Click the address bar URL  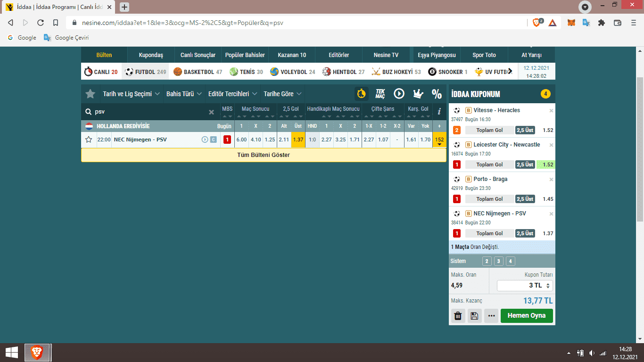click(182, 23)
